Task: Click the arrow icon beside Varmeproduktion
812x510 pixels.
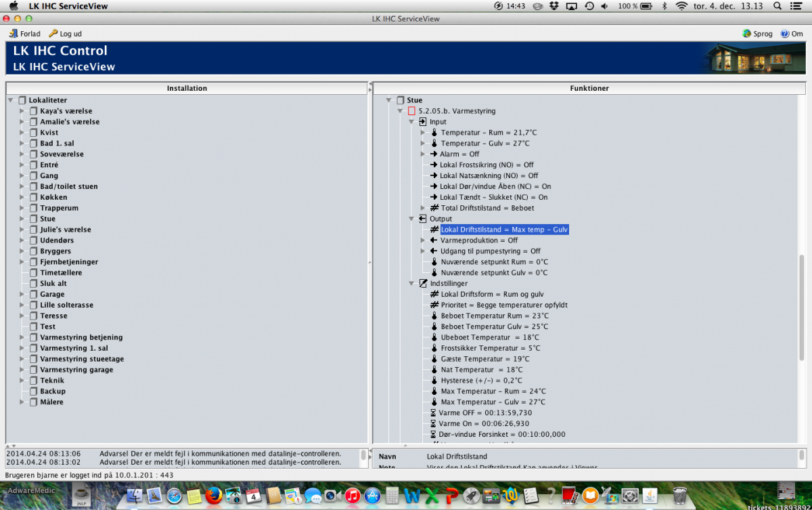Action: [x=434, y=240]
